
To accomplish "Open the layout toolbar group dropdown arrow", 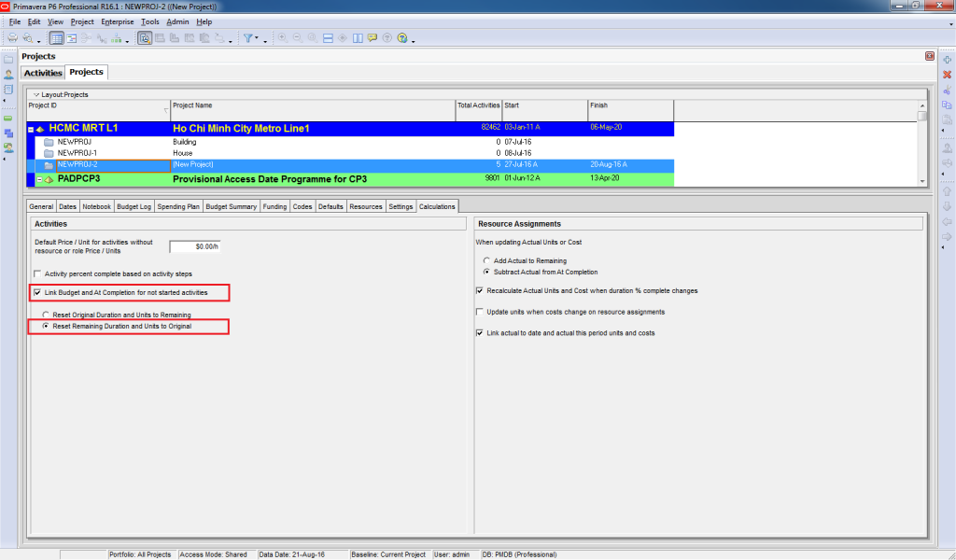I will 231,41.
